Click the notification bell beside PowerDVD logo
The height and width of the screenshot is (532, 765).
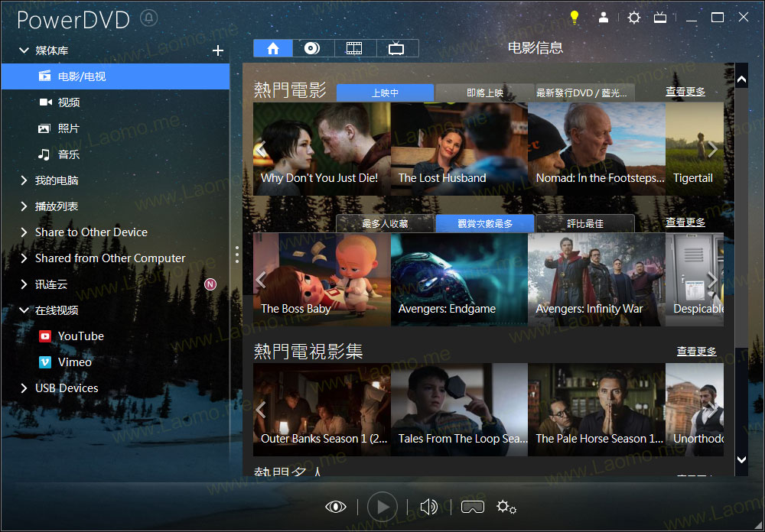[149, 18]
